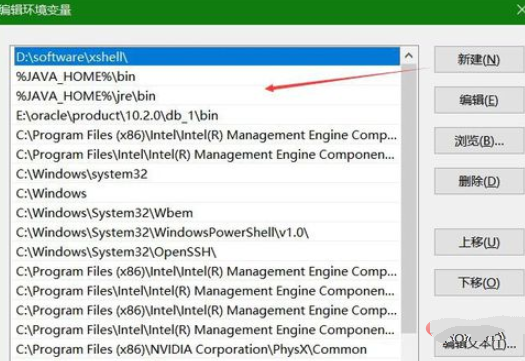Click the scrollbar up arrow
Viewport: 525px width, 361px height.
pyautogui.click(x=408, y=56)
